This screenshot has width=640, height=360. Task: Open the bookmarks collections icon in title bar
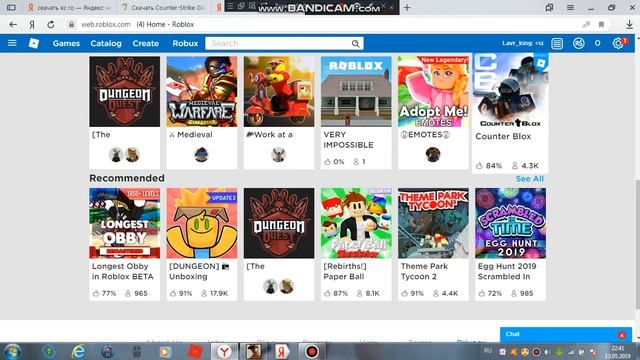(549, 7)
